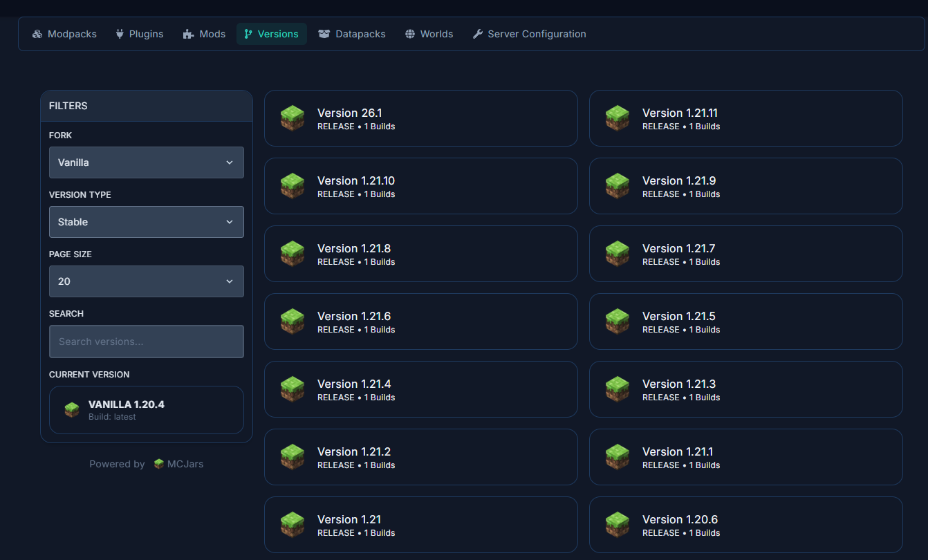Click the globe icon for Worlds

point(410,34)
